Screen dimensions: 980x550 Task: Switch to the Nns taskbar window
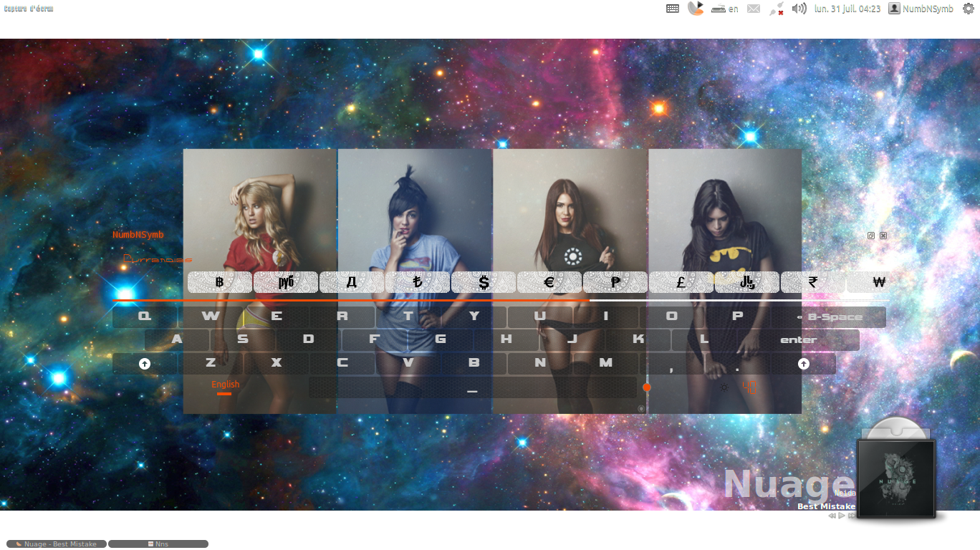(x=158, y=544)
